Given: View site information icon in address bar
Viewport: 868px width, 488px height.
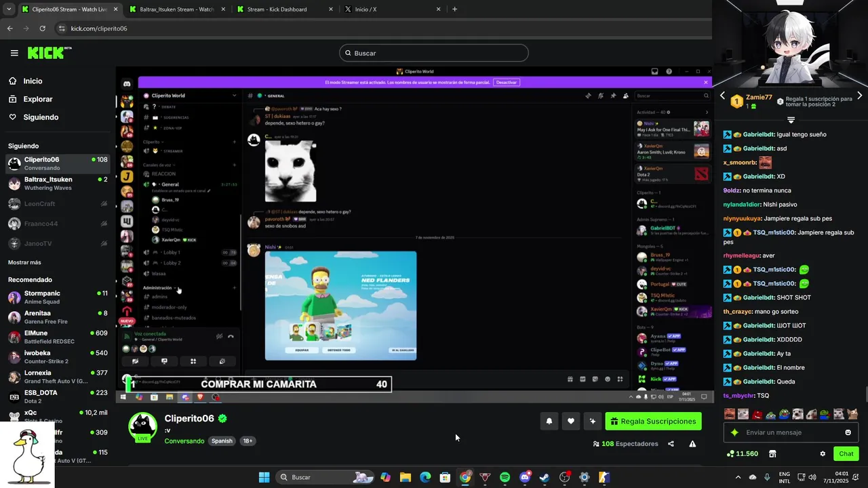Looking at the screenshot, I should (62, 28).
